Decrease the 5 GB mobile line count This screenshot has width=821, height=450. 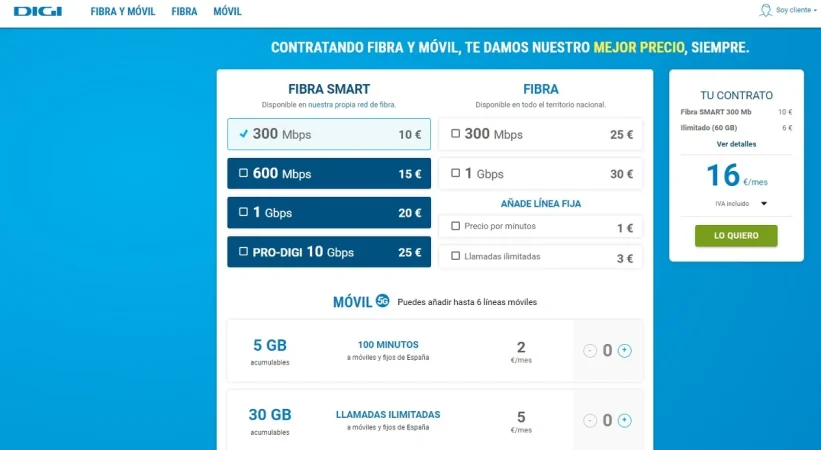point(590,350)
